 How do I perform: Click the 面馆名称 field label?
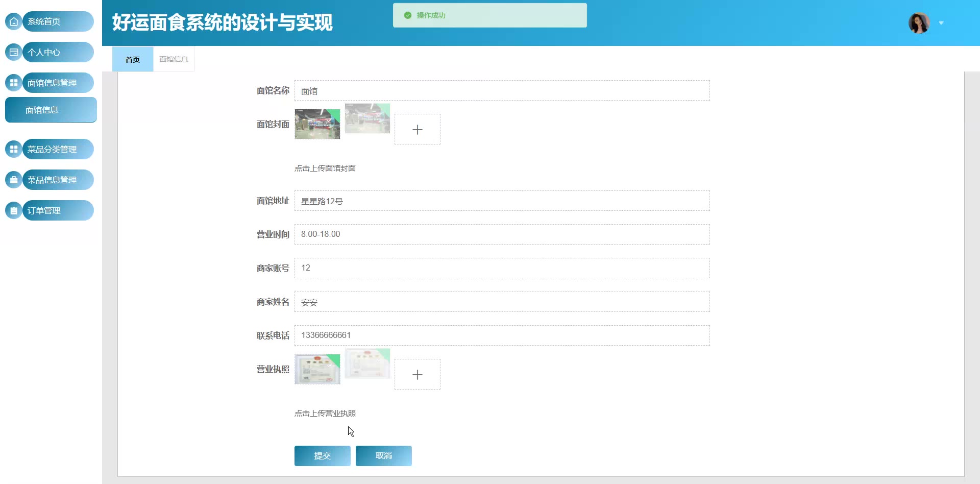tap(273, 90)
